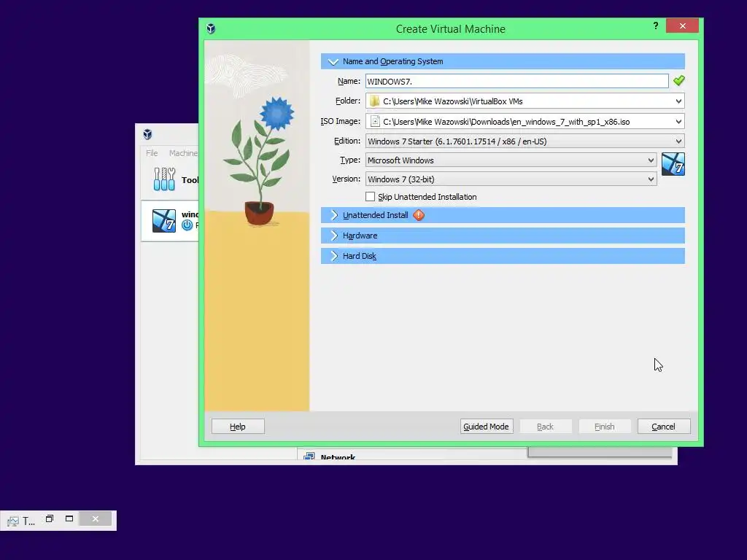Switch to Guided Mode
Image resolution: width=747 pixels, height=560 pixels.
click(487, 427)
